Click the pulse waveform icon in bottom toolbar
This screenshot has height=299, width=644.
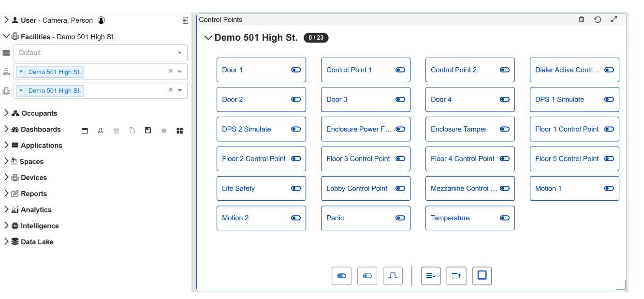(393, 276)
